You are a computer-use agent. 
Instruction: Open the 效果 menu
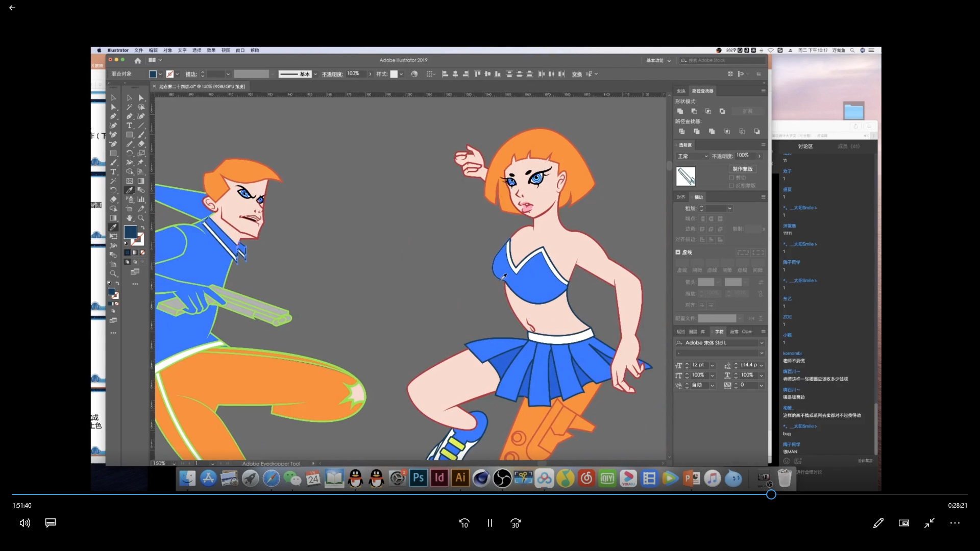pyautogui.click(x=211, y=51)
